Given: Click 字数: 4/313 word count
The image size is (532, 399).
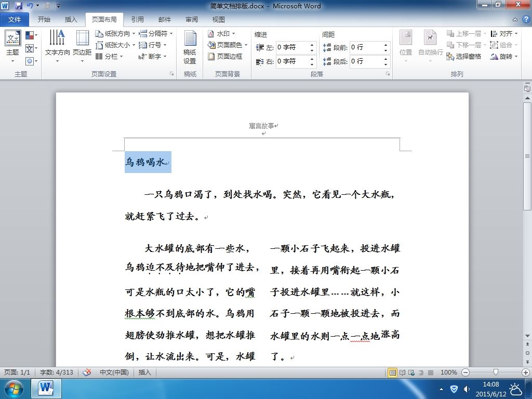Looking at the screenshot, I should (x=56, y=372).
